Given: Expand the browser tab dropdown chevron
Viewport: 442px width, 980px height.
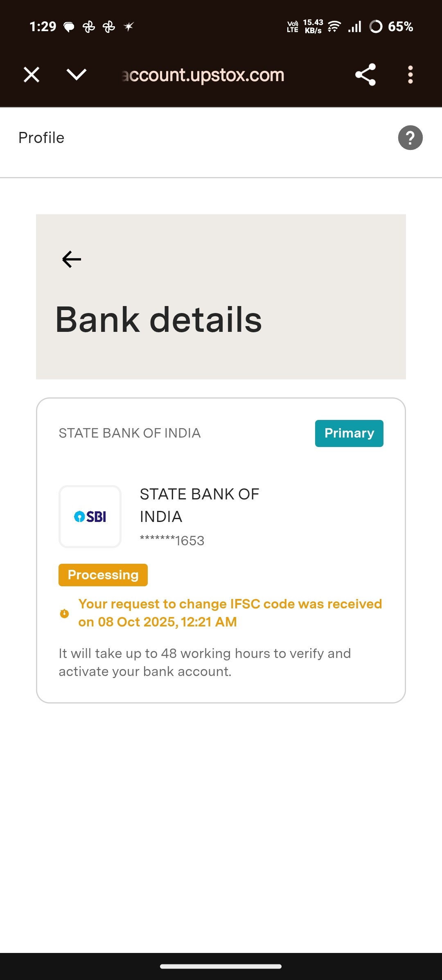Looking at the screenshot, I should (77, 75).
